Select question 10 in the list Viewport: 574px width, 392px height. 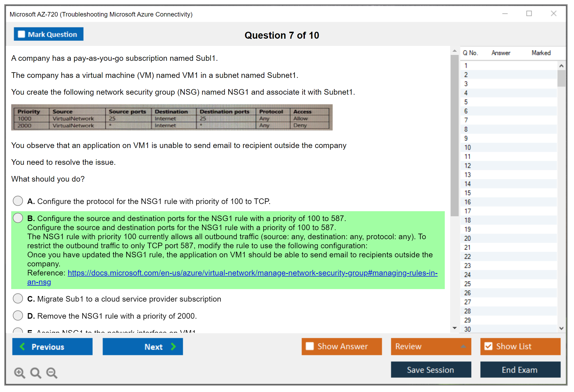[x=467, y=147]
